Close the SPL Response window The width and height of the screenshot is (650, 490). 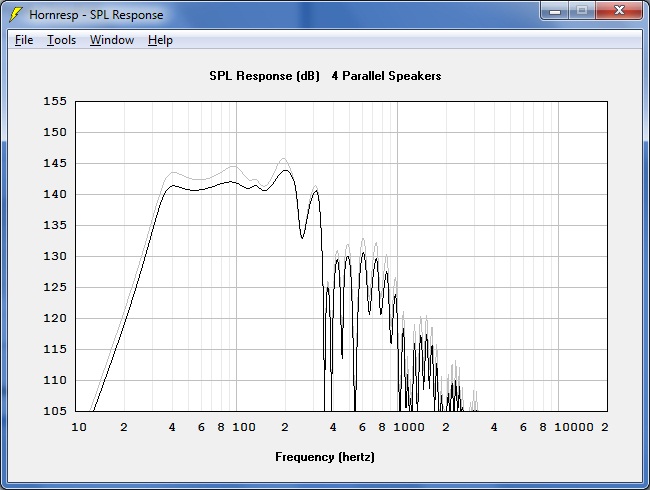(x=619, y=11)
